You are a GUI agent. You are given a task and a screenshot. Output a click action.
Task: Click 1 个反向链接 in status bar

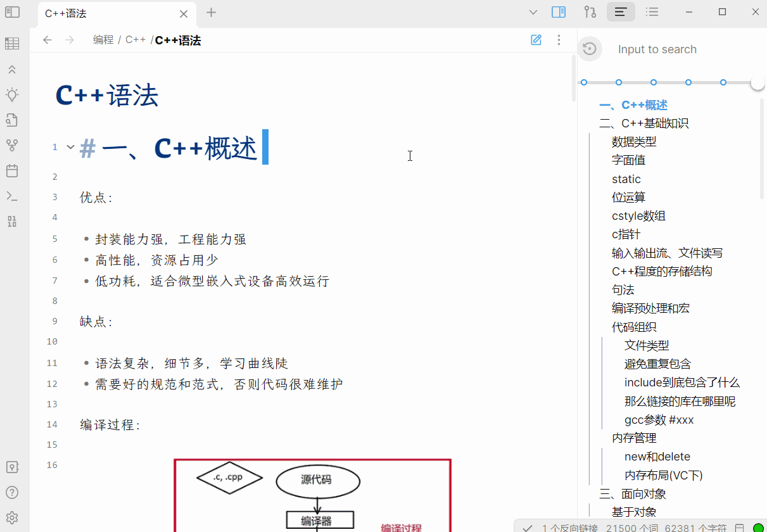tap(569, 528)
